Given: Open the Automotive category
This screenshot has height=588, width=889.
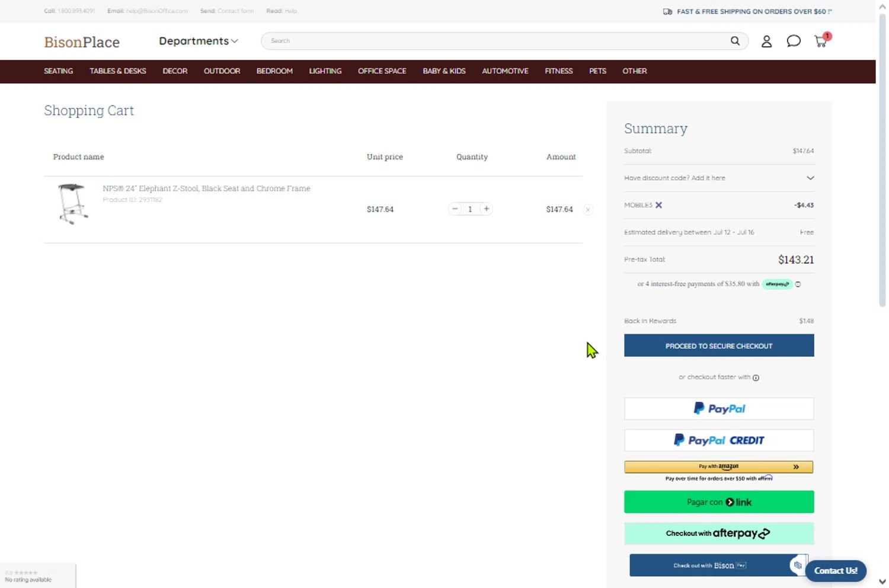Looking at the screenshot, I should tap(505, 71).
